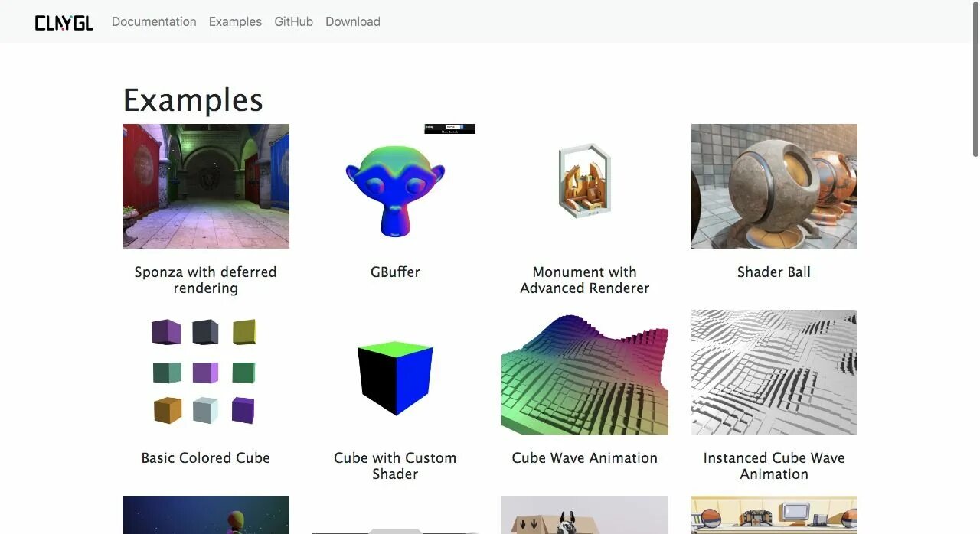The height and width of the screenshot is (534, 980).
Task: Open the Sponza hallway thumbnail
Action: pyautogui.click(x=206, y=186)
